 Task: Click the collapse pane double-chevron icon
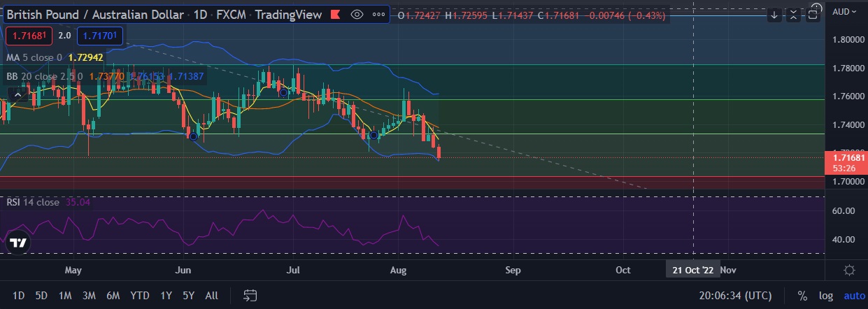coord(793,15)
